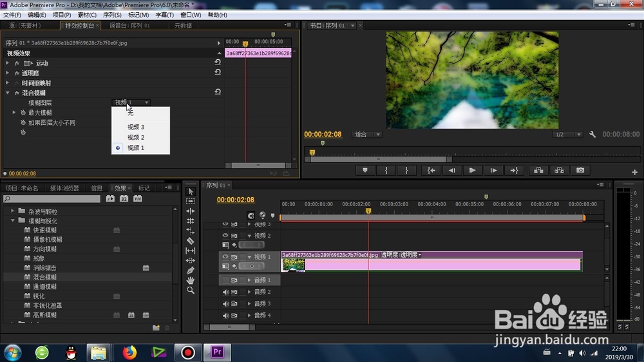Select the Rolling Edit tool
This screenshot has width=644, height=362.
pos(191,221)
